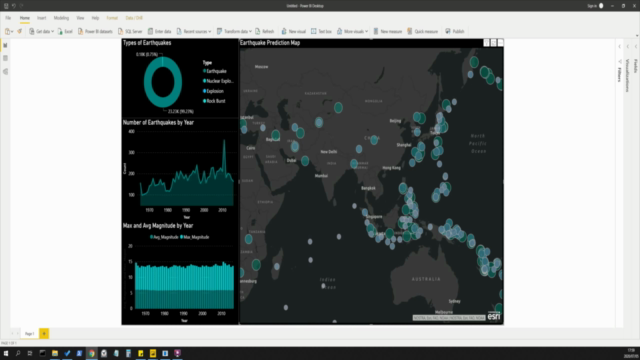Switch to Model view in sidebar
The height and width of the screenshot is (360, 640).
pyautogui.click(x=5, y=71)
